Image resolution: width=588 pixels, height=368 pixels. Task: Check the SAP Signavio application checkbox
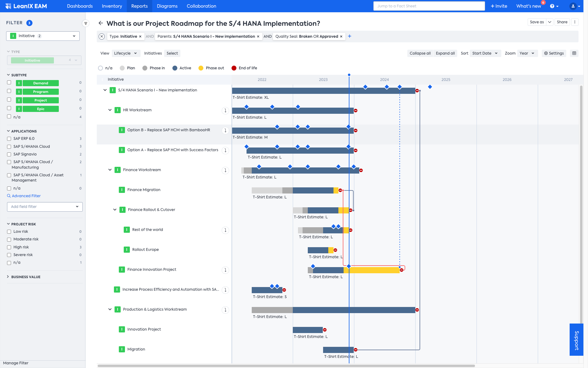coord(9,155)
